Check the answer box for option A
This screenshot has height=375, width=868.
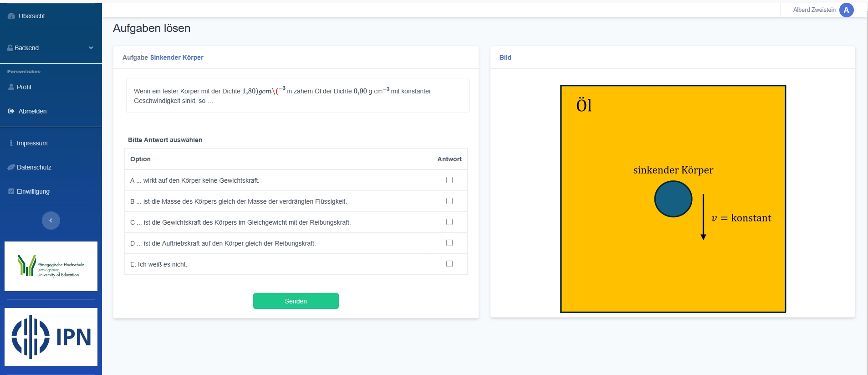pyautogui.click(x=449, y=180)
